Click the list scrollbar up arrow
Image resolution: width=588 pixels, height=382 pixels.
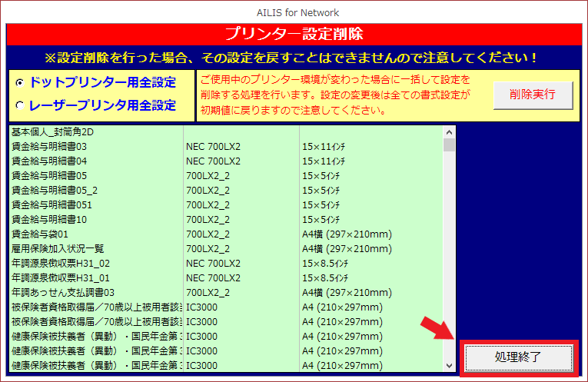pos(449,132)
